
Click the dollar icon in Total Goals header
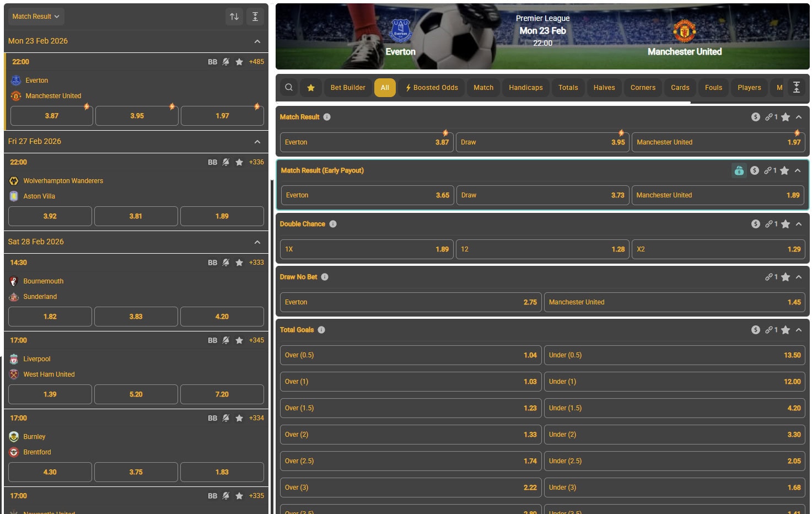pyautogui.click(x=756, y=330)
